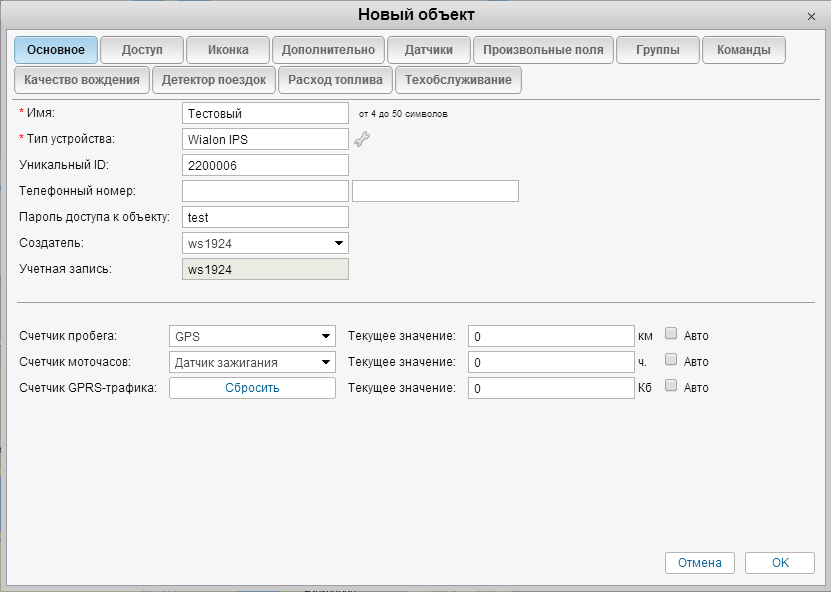Focus the first Телефонный номер field

pyautogui.click(x=265, y=191)
